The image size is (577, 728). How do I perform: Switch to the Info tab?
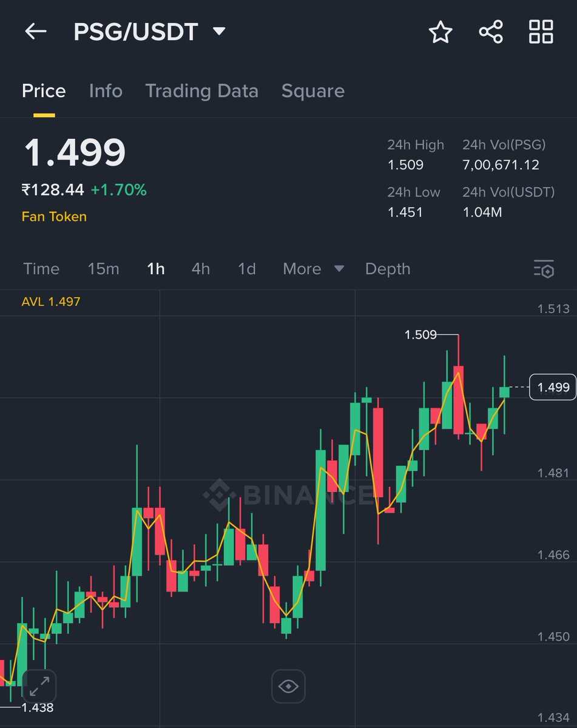(x=106, y=91)
